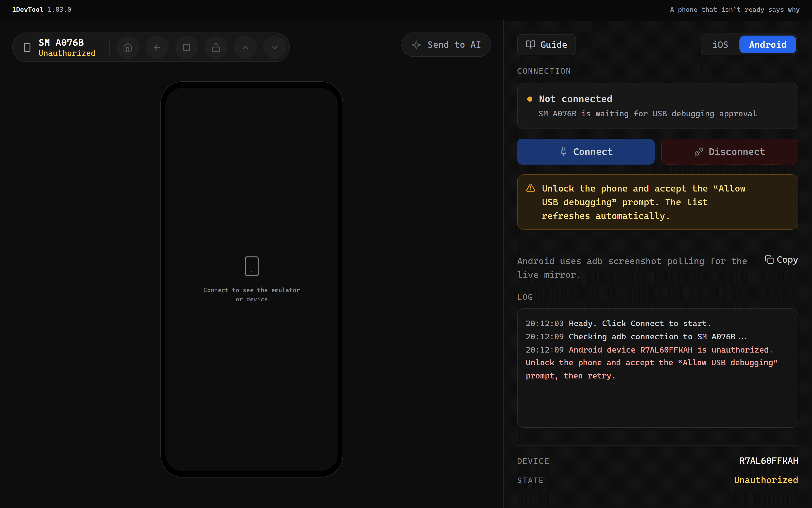Click the 'A phone that isn't ready says why' tagline

[x=735, y=9]
